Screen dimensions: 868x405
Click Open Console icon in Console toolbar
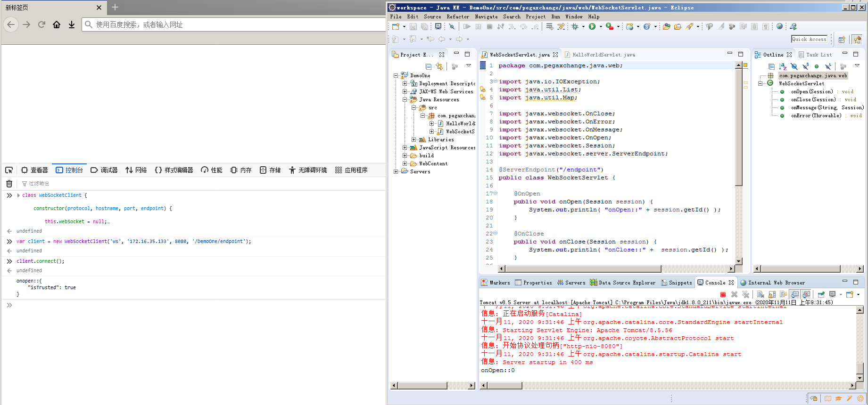click(x=850, y=295)
